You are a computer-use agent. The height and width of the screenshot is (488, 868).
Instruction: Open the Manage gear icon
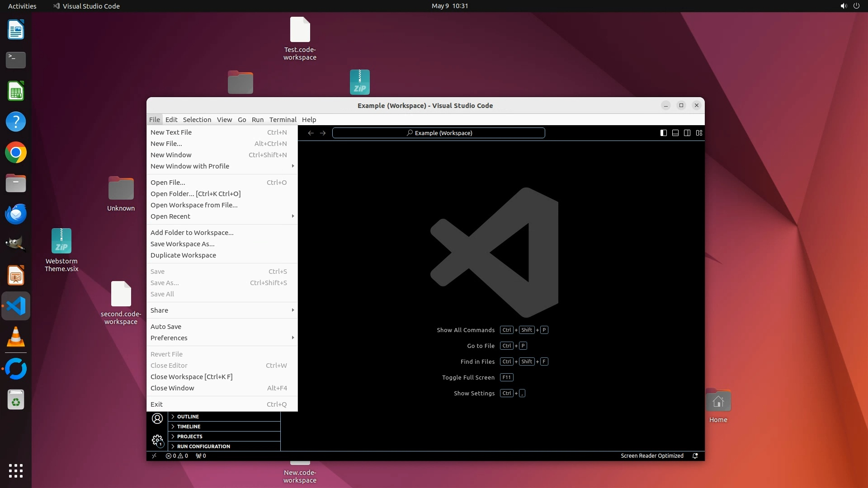point(157,440)
